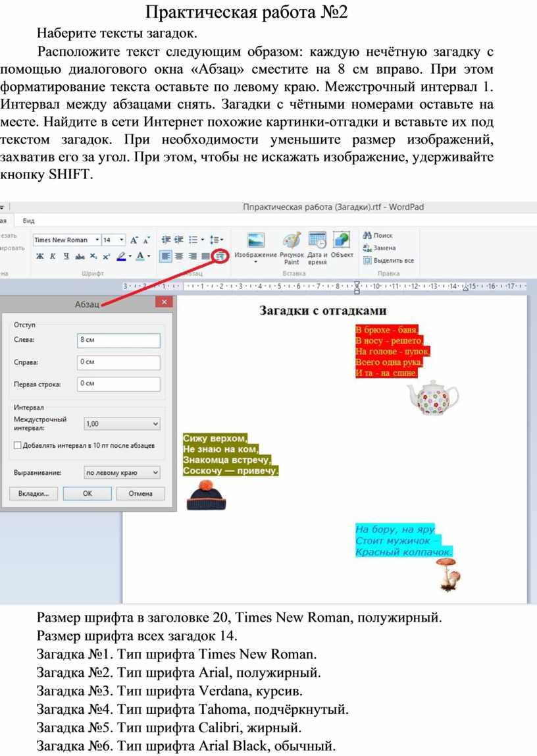Grow the font size
537x756 pixels.
click(x=134, y=240)
